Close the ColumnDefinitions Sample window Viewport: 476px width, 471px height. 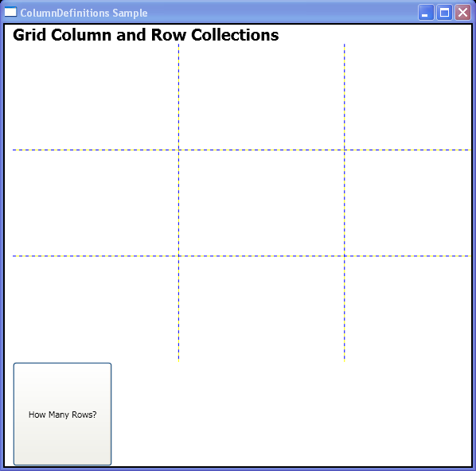click(x=462, y=13)
